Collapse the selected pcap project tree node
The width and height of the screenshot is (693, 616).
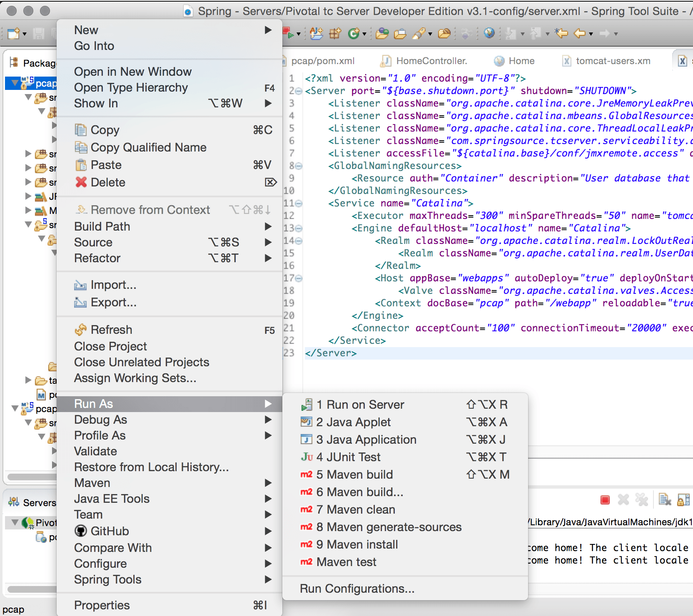pyautogui.click(x=15, y=83)
